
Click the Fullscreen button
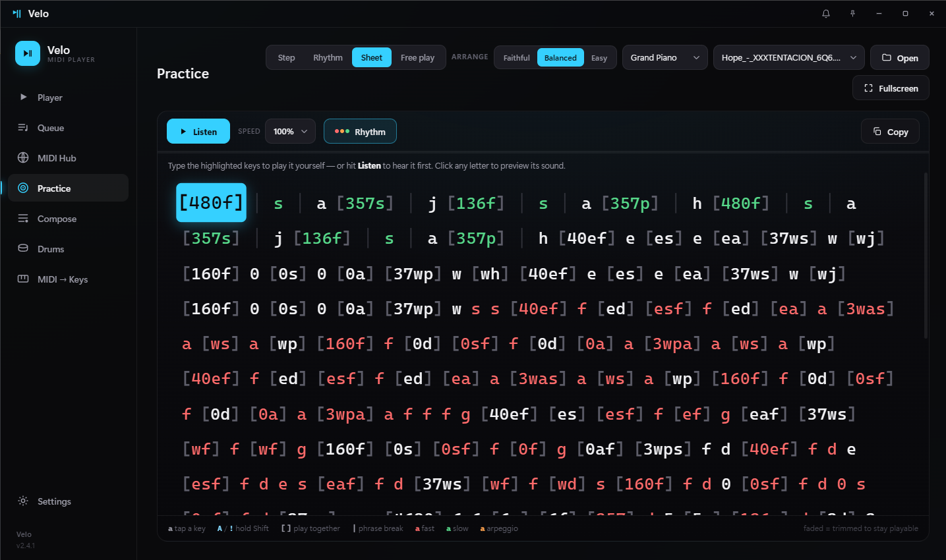891,88
